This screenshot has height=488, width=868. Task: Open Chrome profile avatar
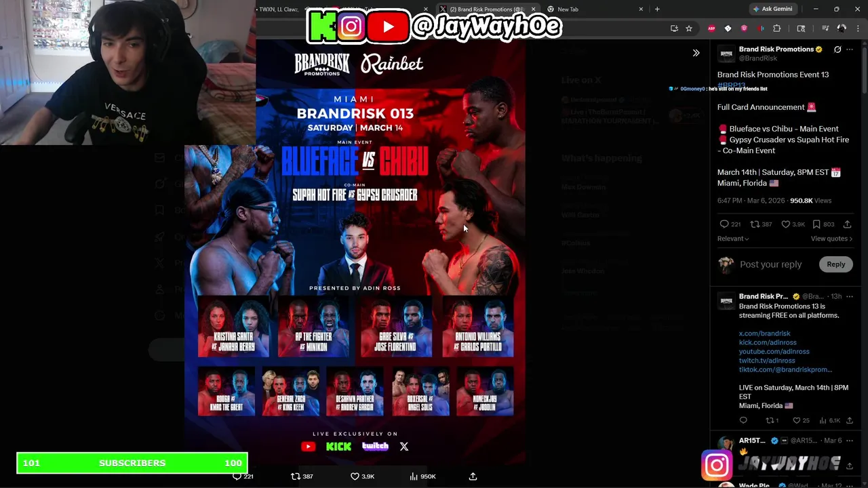click(842, 28)
